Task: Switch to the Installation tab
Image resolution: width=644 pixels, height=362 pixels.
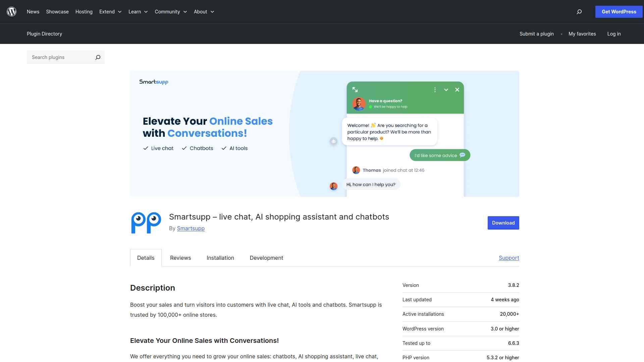Action: click(x=220, y=258)
